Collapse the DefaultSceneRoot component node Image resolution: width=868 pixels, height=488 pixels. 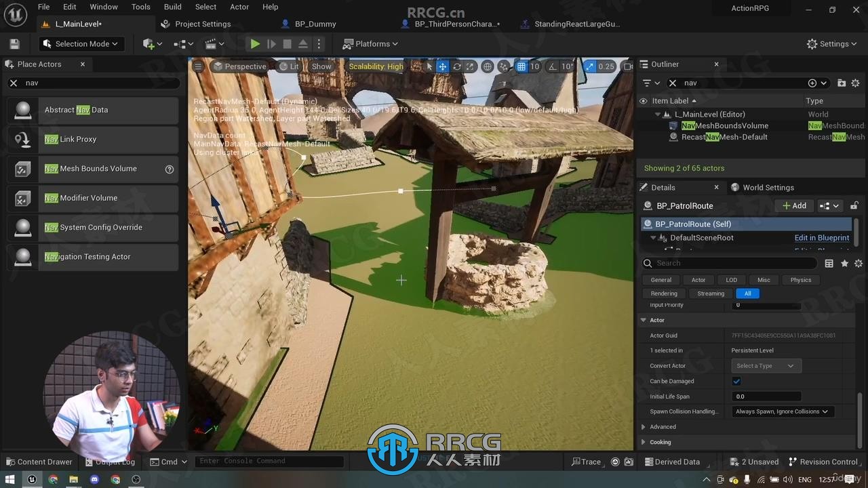coord(653,238)
